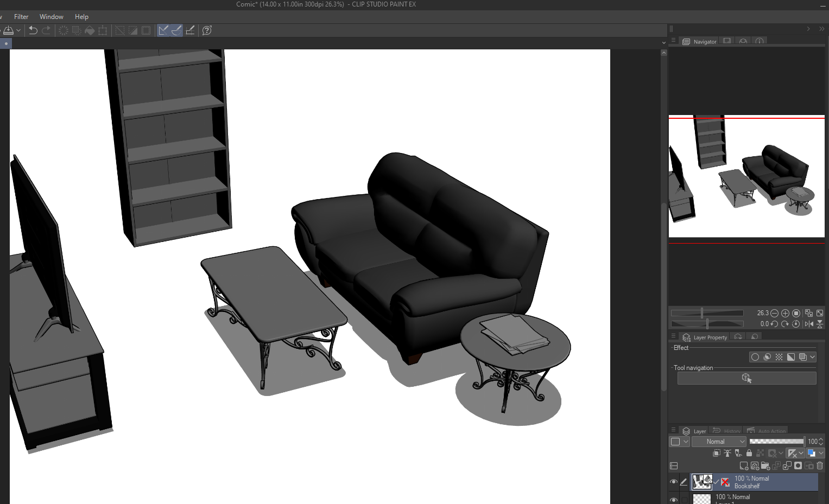Click the Deselect icon
The image size is (829, 504).
(120, 30)
